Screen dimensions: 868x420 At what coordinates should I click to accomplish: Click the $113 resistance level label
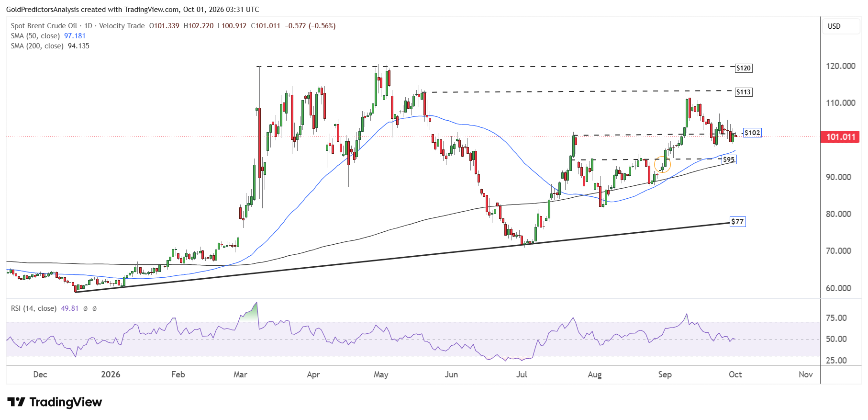[744, 92]
